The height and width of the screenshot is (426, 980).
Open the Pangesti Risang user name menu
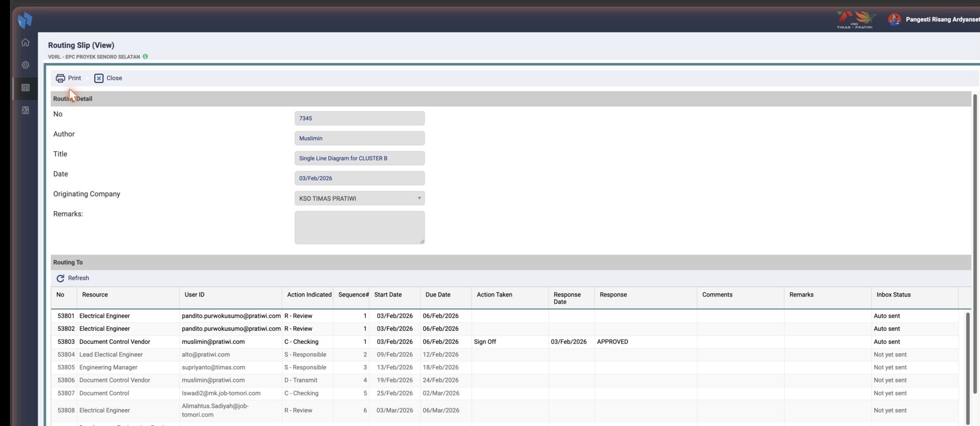tap(942, 20)
